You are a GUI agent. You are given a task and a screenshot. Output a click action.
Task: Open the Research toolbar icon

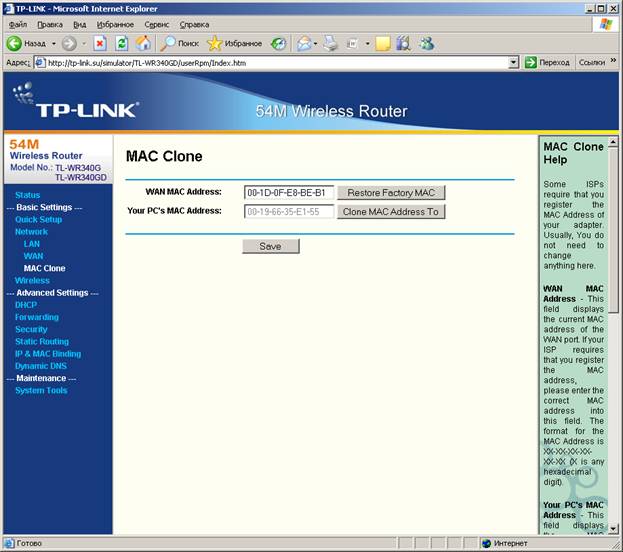click(403, 43)
